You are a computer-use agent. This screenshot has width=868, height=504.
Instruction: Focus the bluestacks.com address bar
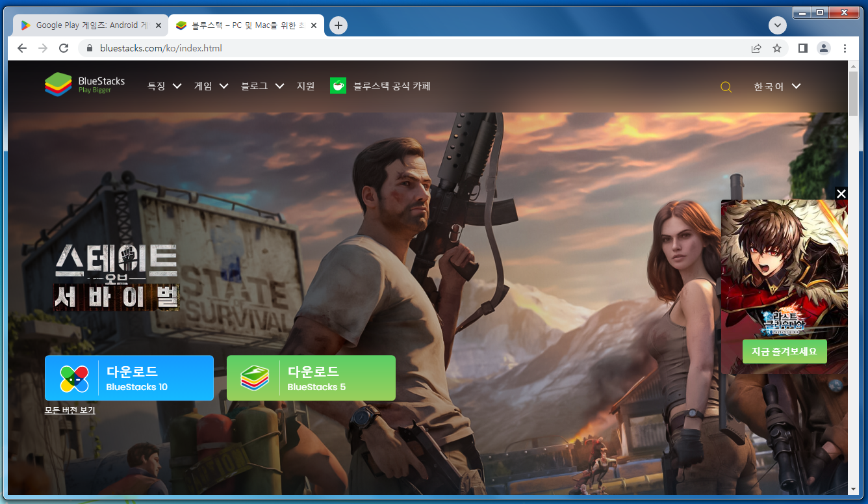[x=416, y=48]
